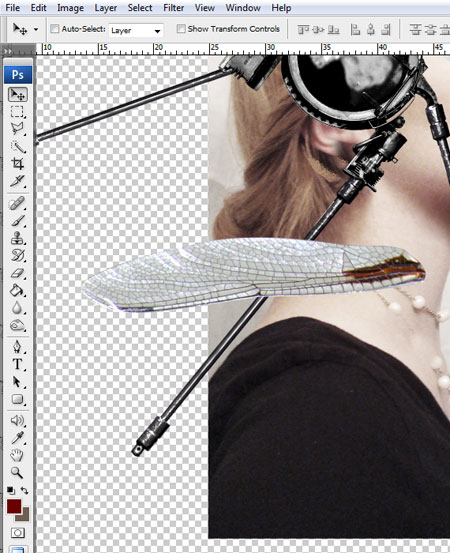Open the Image menu

[70, 8]
